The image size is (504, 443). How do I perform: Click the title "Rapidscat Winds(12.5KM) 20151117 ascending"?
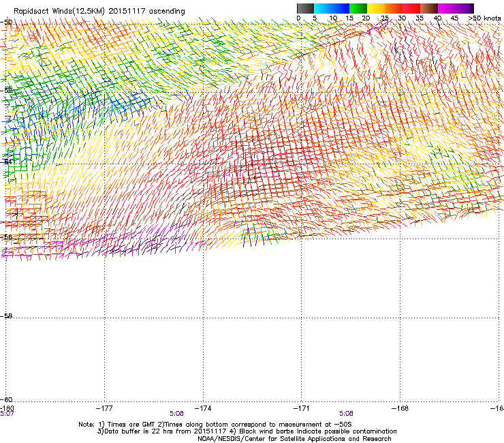click(x=99, y=12)
